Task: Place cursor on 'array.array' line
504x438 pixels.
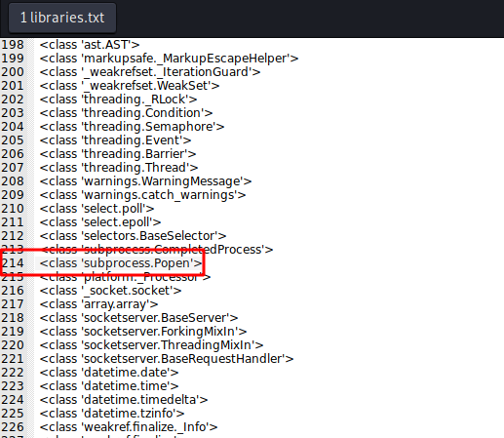Action: tap(98, 304)
